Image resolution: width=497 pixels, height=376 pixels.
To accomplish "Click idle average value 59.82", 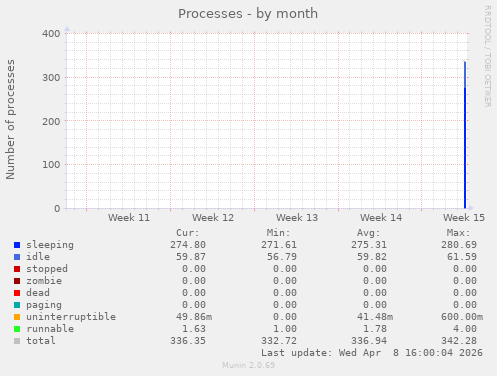I will (x=372, y=257).
